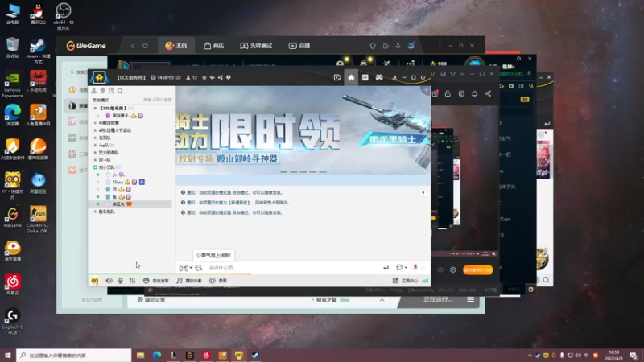
Task: Select user Tfqwq in channel list
Action: click(x=118, y=183)
